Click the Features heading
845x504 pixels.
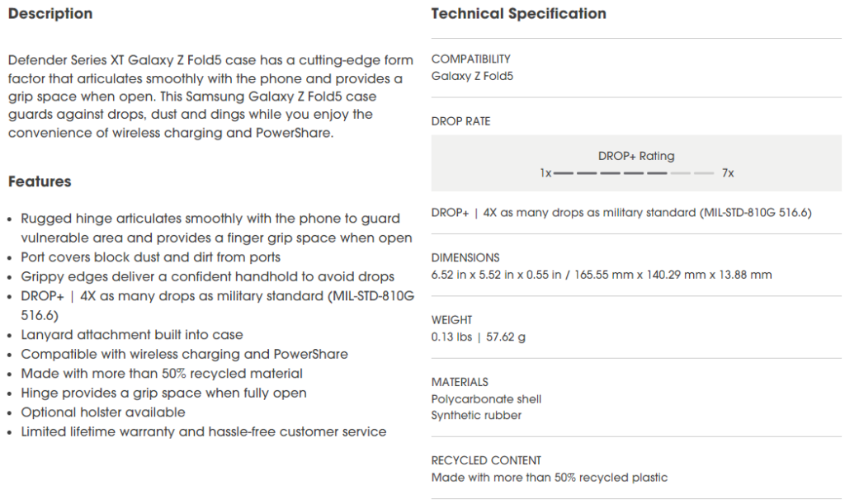40,181
